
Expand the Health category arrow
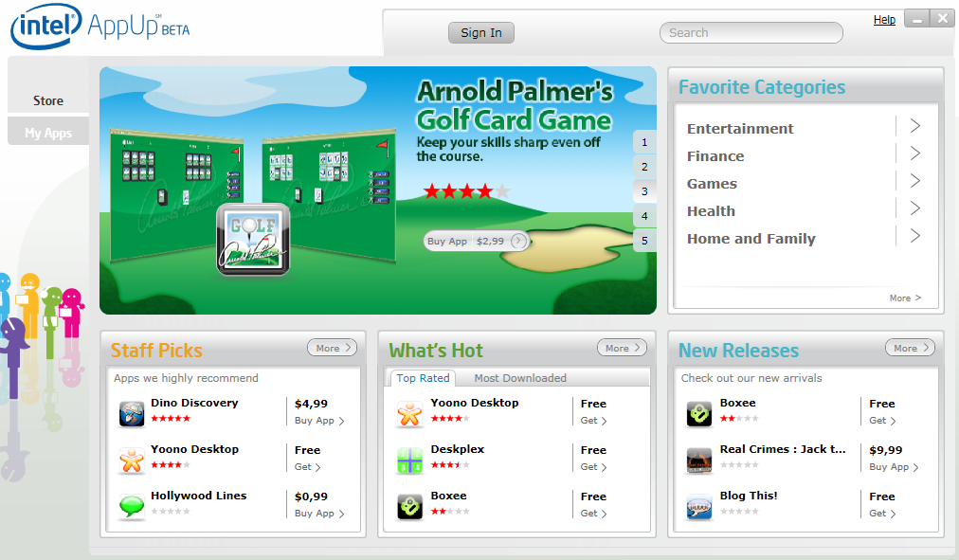(x=915, y=208)
